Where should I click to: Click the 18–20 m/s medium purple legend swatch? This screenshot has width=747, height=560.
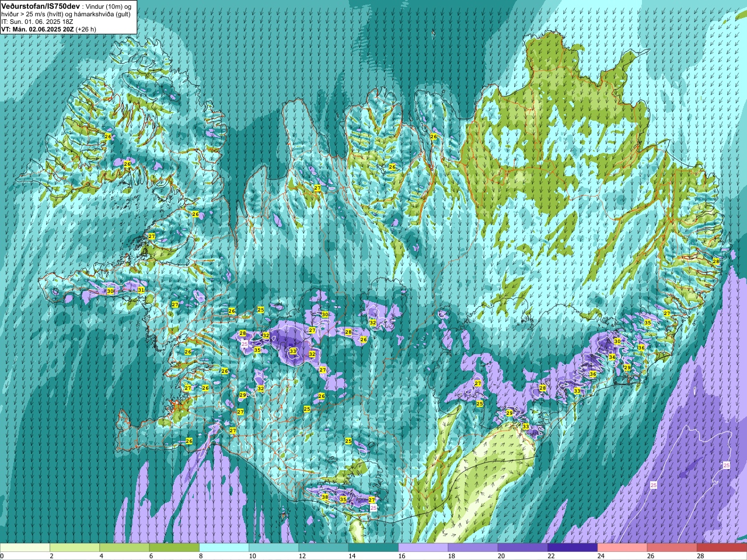click(473, 548)
